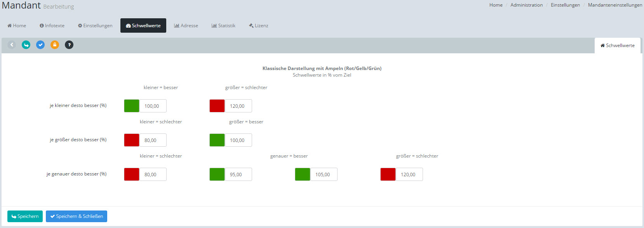
Task: Click green swatch in 'je kleiner desto besser' row
Action: pyautogui.click(x=132, y=106)
